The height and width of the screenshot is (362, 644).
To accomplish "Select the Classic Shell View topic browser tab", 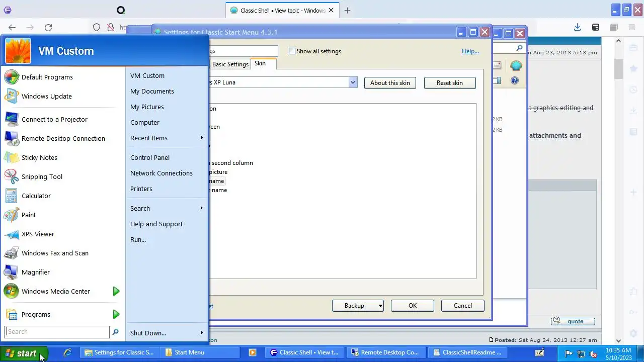I will pyautogui.click(x=281, y=11).
